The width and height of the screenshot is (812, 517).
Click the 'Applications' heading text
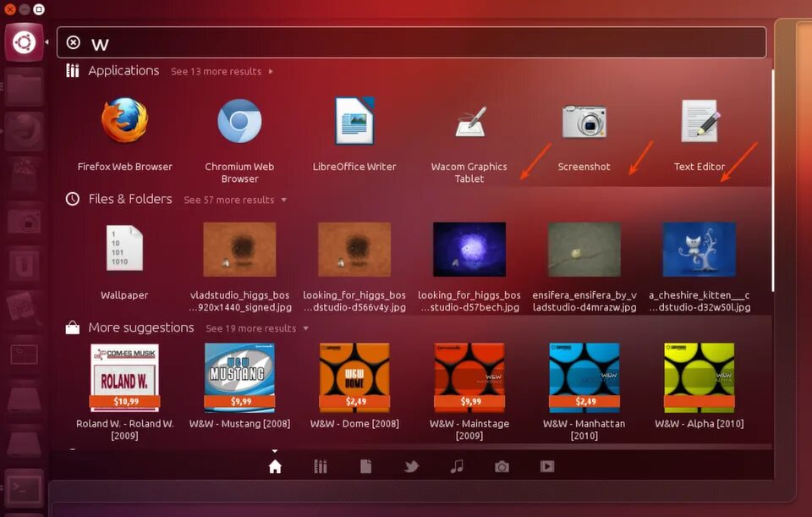click(123, 70)
